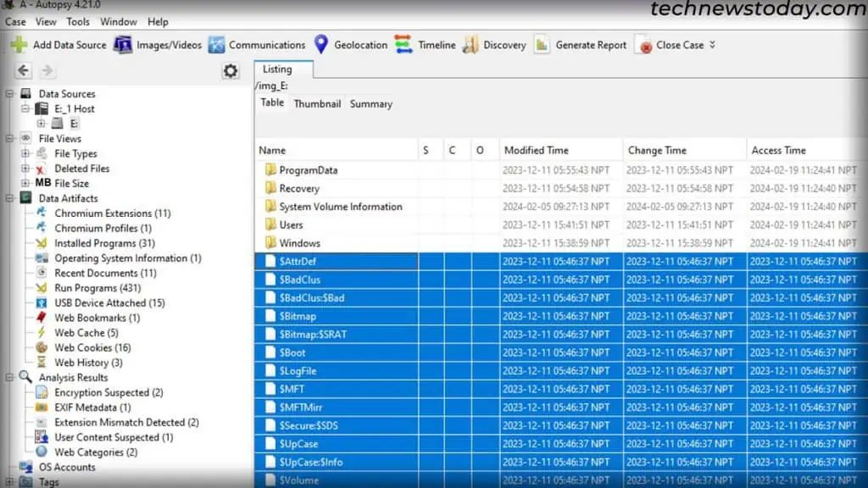868x488 pixels.
Task: Click the O column header
Action: point(485,151)
